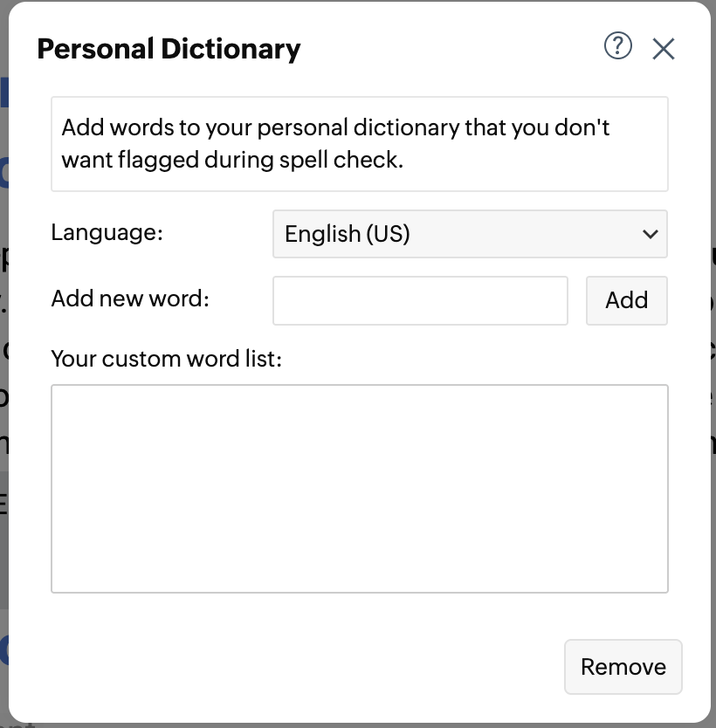716x728 pixels.
Task: Open the help question mark icon
Action: (617, 46)
